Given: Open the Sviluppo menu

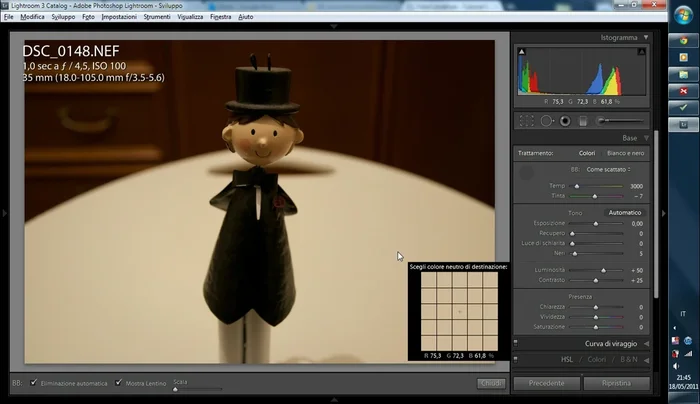Looking at the screenshot, I should (63, 17).
